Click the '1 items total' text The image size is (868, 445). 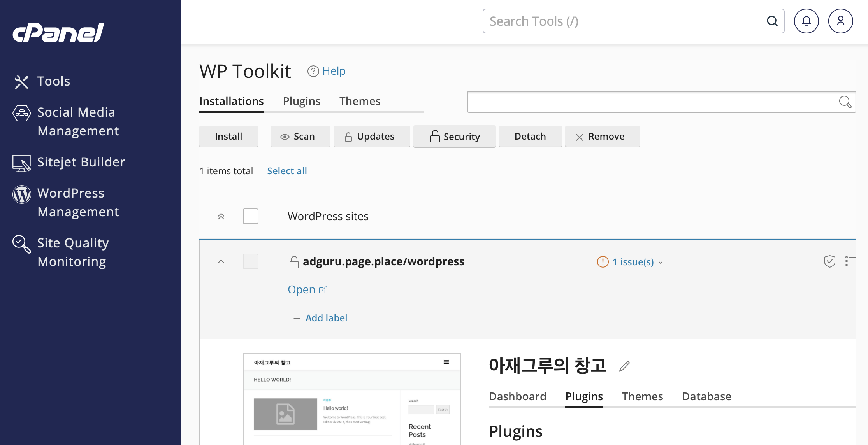(x=226, y=171)
